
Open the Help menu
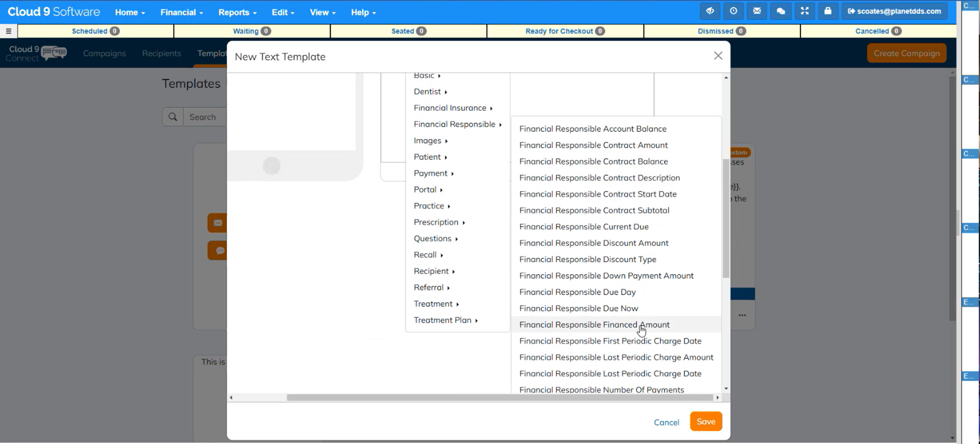(x=363, y=12)
